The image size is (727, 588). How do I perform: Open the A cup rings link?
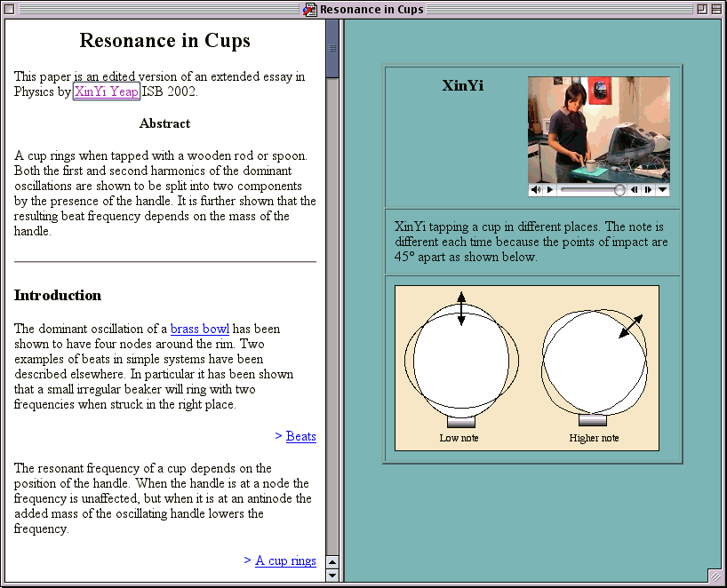(x=285, y=560)
